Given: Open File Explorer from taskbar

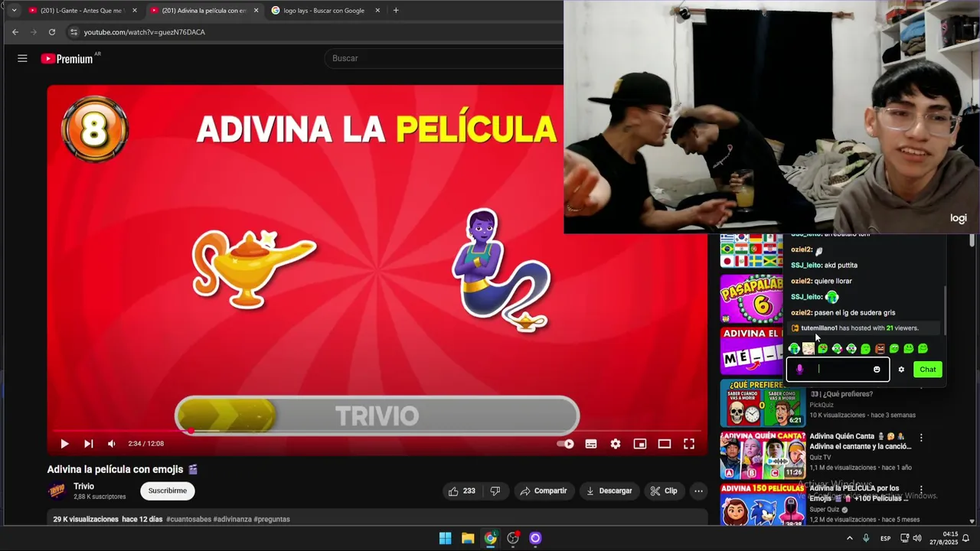Looking at the screenshot, I should (468, 538).
